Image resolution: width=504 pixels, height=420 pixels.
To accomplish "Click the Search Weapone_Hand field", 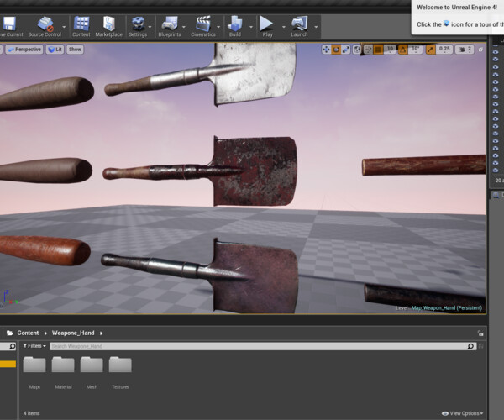I will point(258,346).
